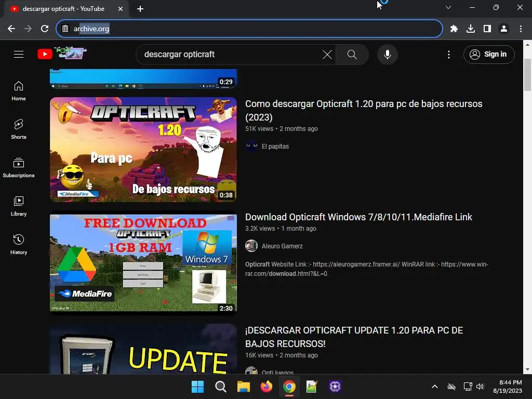Open FREE DOWNLOAD Windows 7 thumbnail
Image resolution: width=532 pixels, height=399 pixels.
(143, 263)
